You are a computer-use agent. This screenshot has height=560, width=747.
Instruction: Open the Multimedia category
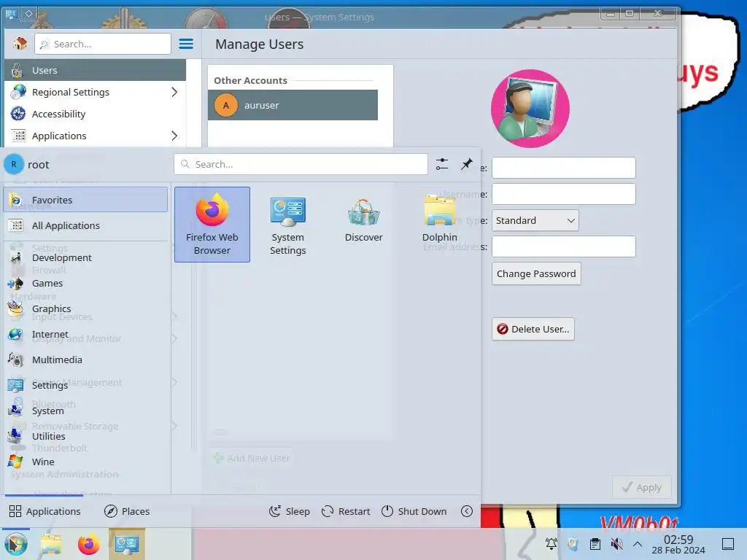click(87, 359)
